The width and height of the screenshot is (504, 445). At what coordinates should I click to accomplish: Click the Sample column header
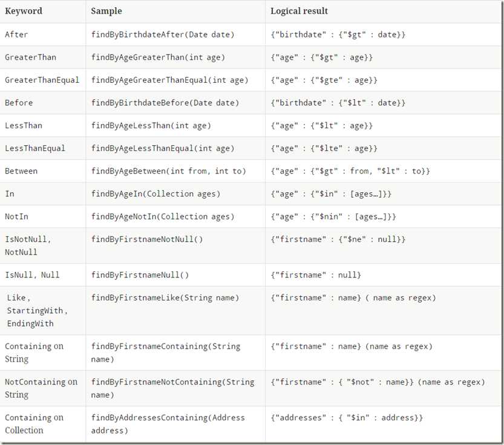(106, 11)
